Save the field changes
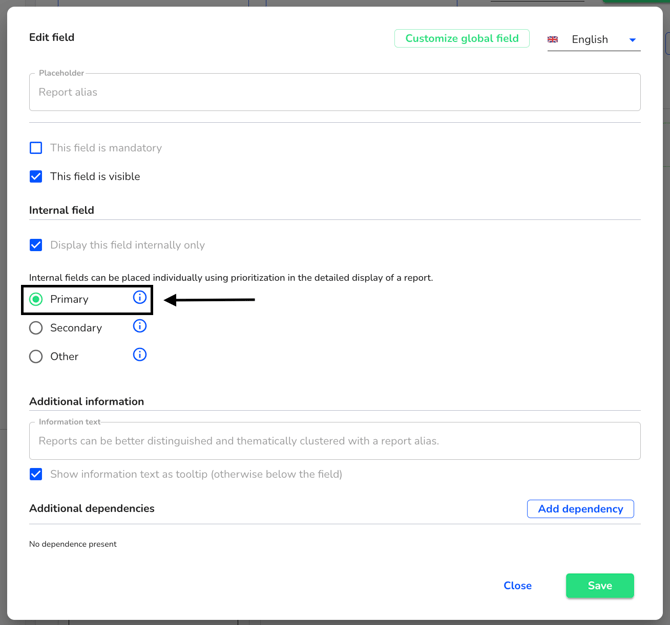The height and width of the screenshot is (625, 670). click(599, 586)
